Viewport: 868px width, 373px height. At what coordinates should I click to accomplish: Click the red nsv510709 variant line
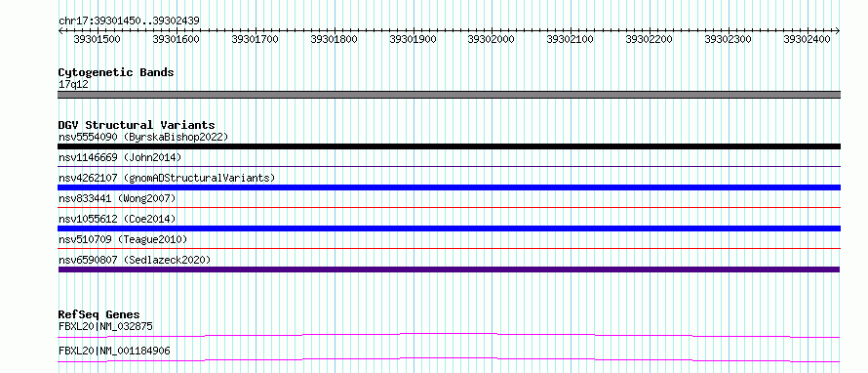coord(449,248)
